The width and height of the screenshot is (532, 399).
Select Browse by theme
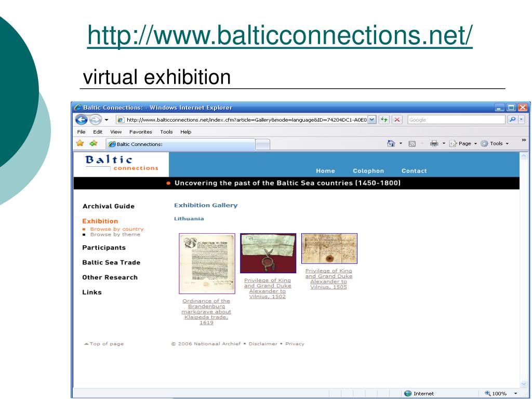click(115, 234)
